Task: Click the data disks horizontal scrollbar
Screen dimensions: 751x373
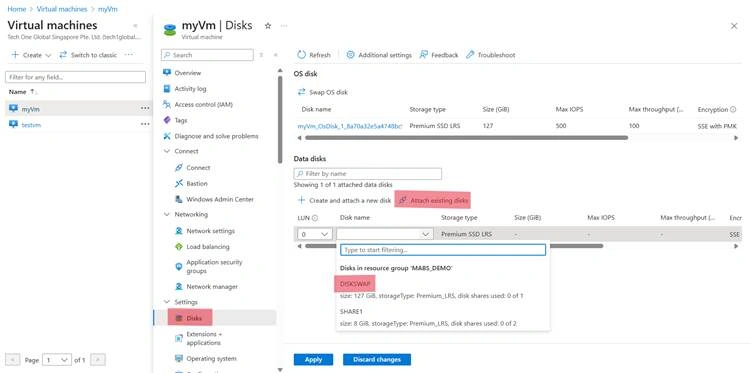Action: point(454,246)
